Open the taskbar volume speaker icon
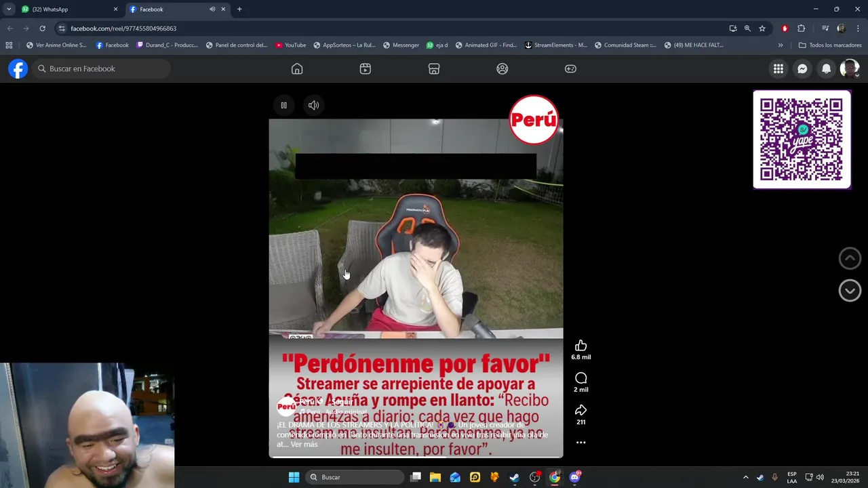 [x=820, y=477]
